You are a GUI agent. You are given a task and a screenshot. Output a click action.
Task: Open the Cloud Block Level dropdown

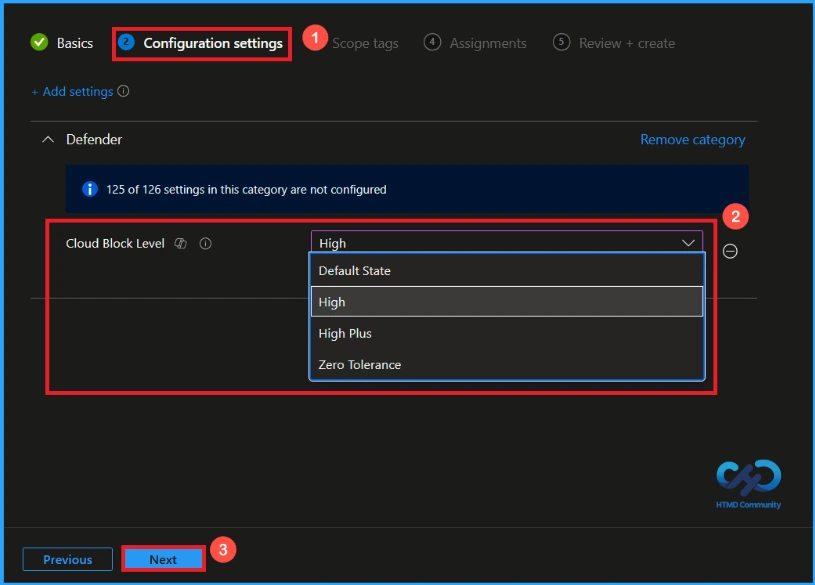point(687,242)
